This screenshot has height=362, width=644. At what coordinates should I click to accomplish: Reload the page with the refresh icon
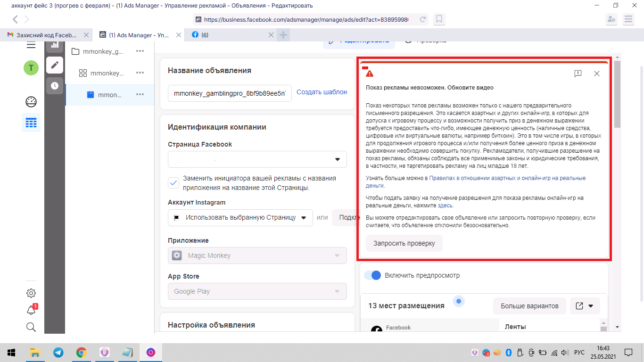pos(423,20)
